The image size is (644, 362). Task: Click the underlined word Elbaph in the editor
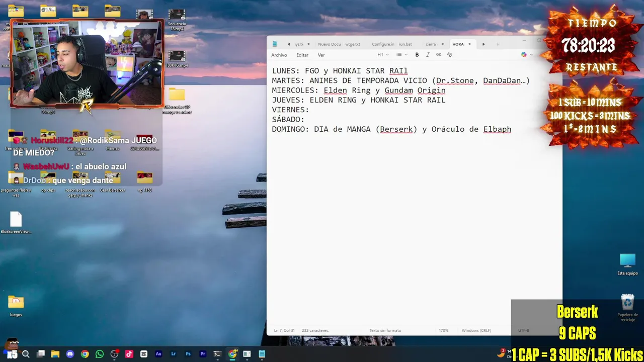coord(497,129)
